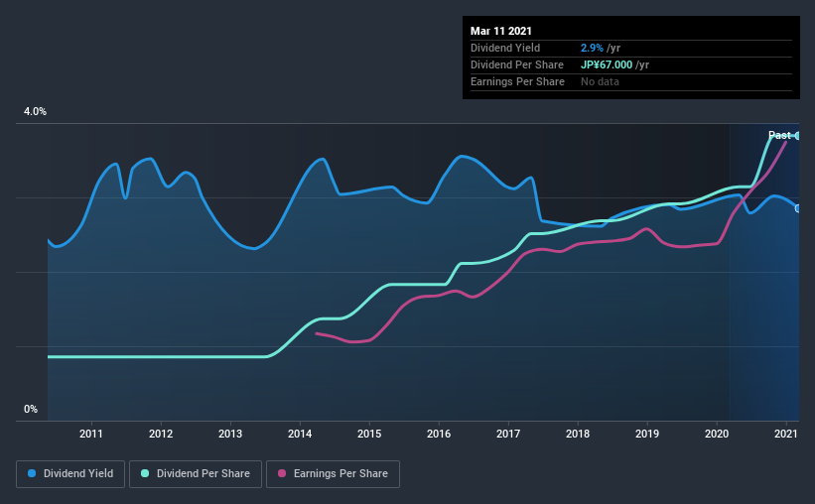The image size is (815, 504).
Task: Click the Past label on the chart
Action: [779, 135]
